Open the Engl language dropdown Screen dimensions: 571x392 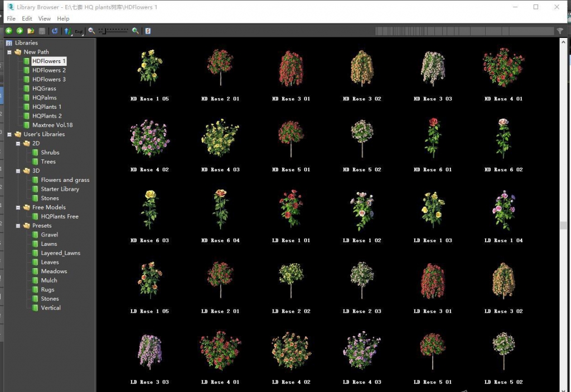point(79,31)
